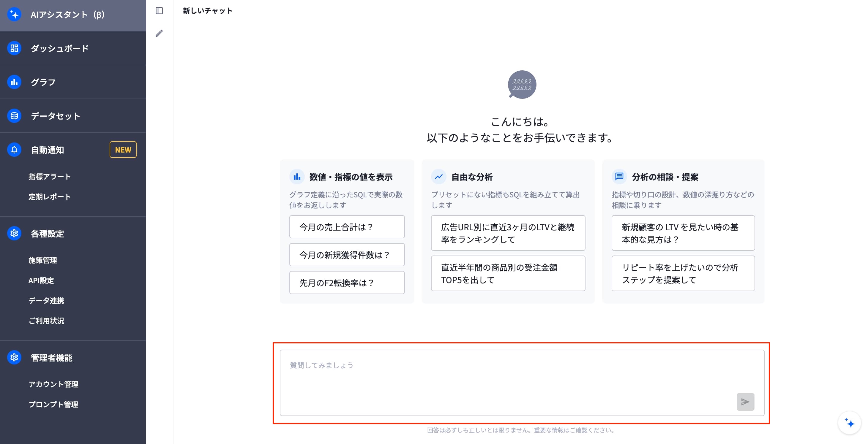Image resolution: width=868 pixels, height=444 pixels.
Task: Open the floating AI sparkle button
Action: [x=849, y=423]
